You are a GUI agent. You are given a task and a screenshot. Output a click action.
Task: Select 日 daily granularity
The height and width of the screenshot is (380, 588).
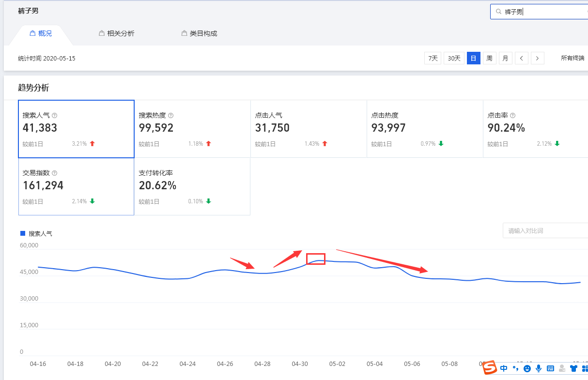click(474, 58)
